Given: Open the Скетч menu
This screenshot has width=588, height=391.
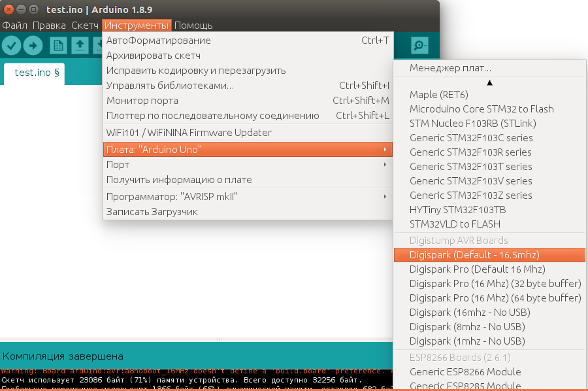Looking at the screenshot, I should (x=84, y=25).
